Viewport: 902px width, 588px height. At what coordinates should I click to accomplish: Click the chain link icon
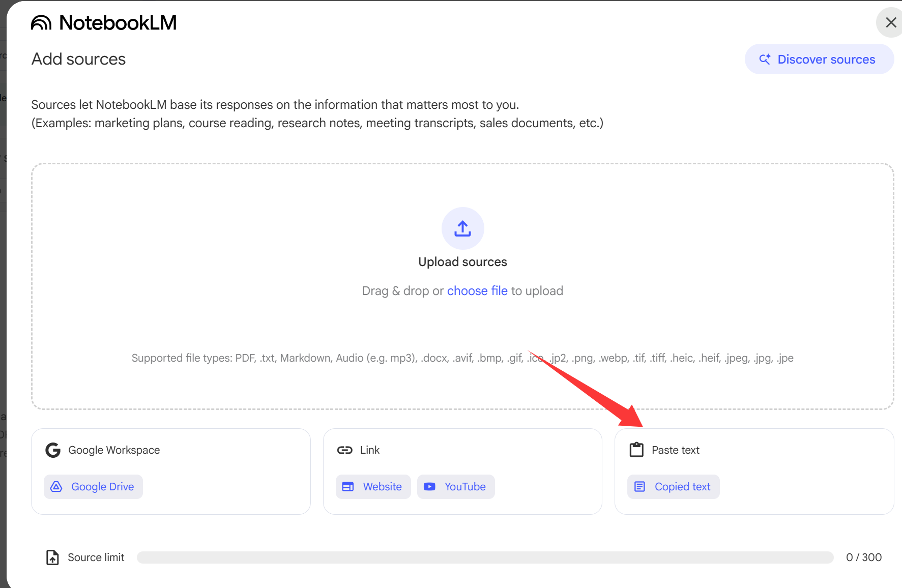(344, 450)
